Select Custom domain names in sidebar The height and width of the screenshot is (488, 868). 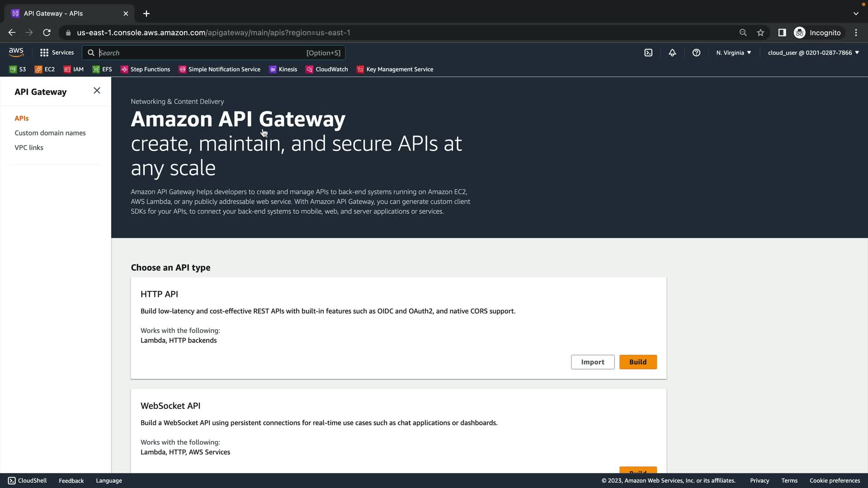click(50, 133)
